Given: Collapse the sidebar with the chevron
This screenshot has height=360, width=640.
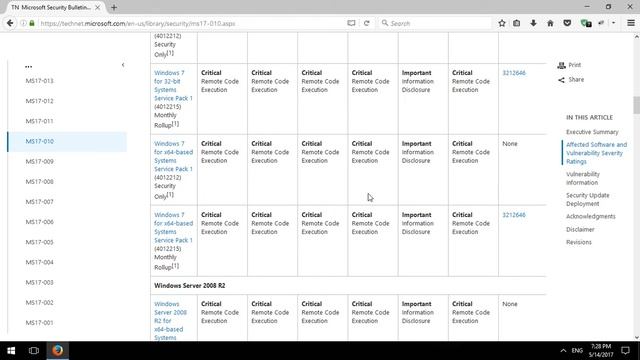Looking at the screenshot, I should (123, 65).
